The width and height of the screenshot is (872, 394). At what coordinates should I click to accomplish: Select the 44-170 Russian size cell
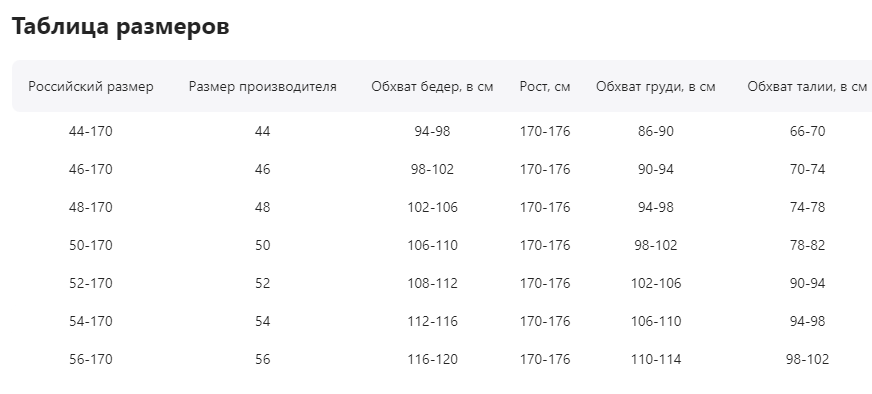click(x=91, y=131)
